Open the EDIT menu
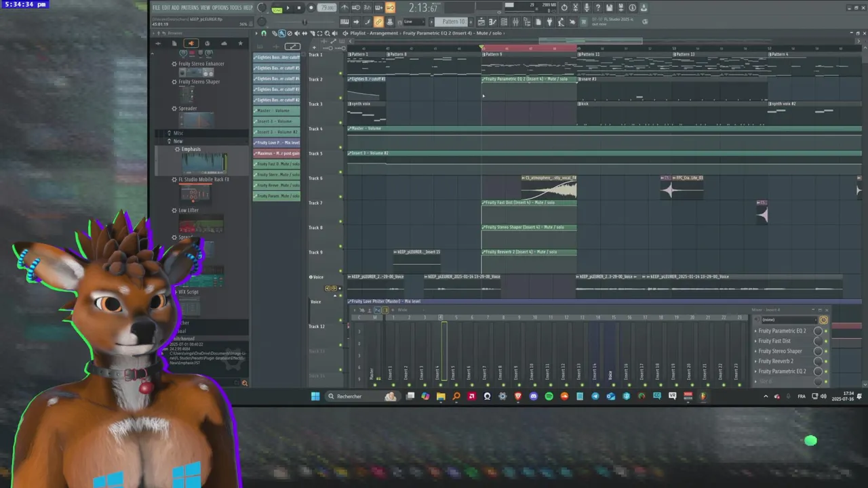 pos(165,7)
